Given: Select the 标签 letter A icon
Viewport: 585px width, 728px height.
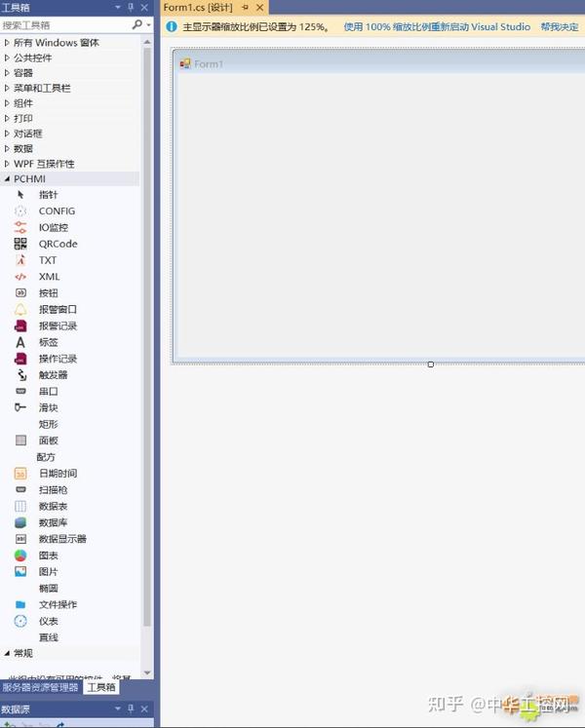Looking at the screenshot, I should click(x=20, y=342).
